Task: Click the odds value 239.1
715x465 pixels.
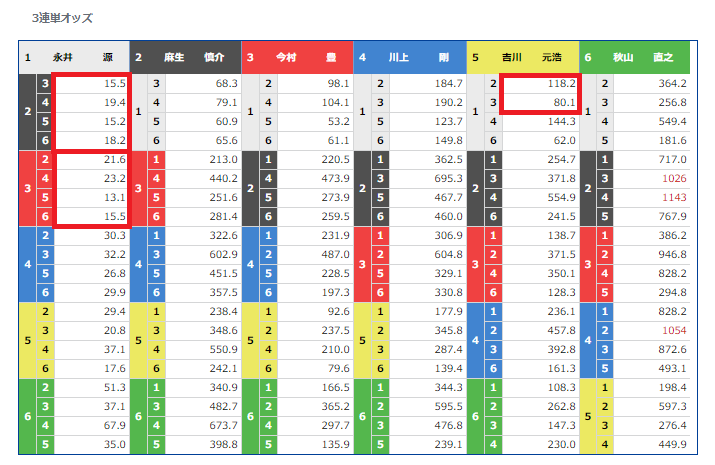Action: [449, 444]
